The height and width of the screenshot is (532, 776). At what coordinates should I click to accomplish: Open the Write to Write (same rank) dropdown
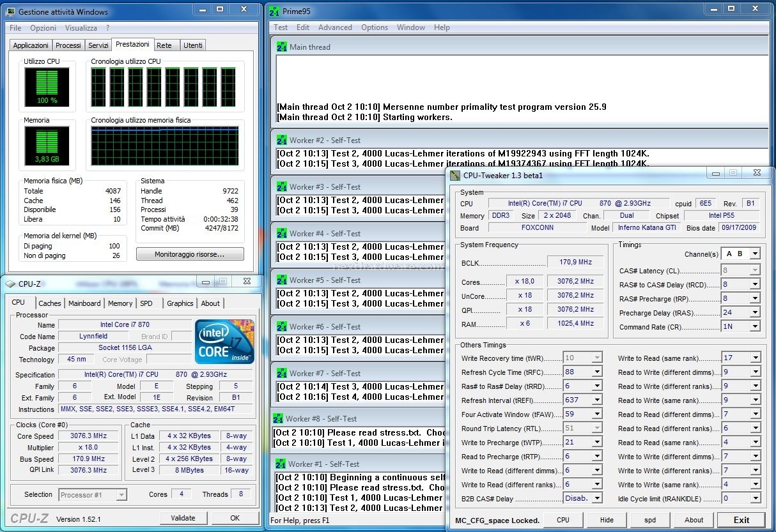[x=756, y=484]
